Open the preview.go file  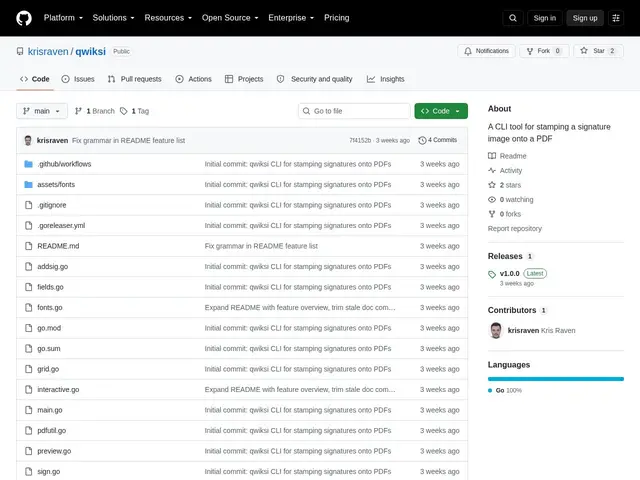point(54,451)
